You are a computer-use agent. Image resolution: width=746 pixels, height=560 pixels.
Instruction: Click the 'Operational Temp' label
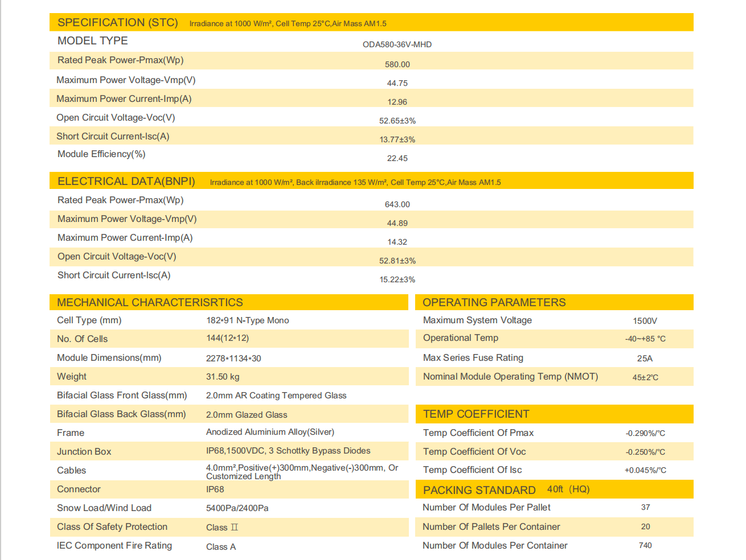461,338
